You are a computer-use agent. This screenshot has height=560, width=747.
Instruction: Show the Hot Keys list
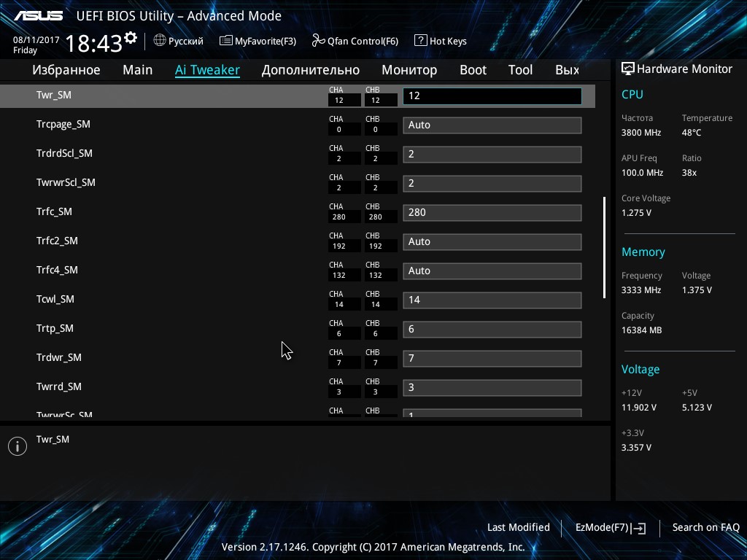pyautogui.click(x=448, y=41)
